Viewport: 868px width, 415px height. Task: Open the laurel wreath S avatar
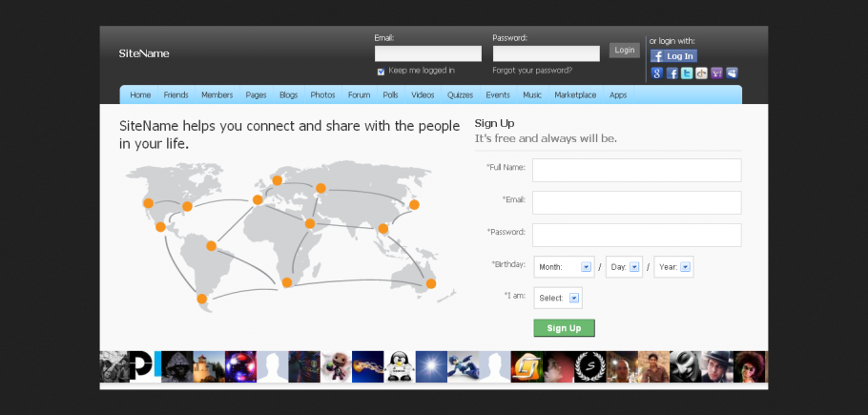pos(590,367)
